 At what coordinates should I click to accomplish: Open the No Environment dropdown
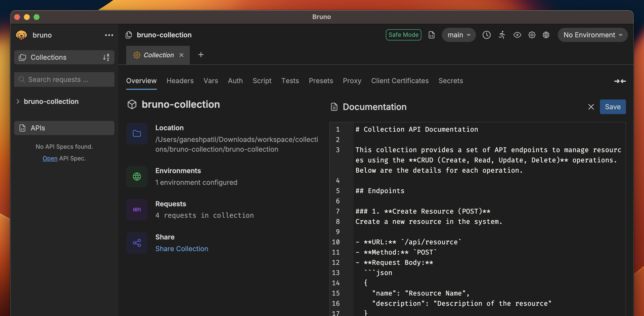(x=592, y=35)
